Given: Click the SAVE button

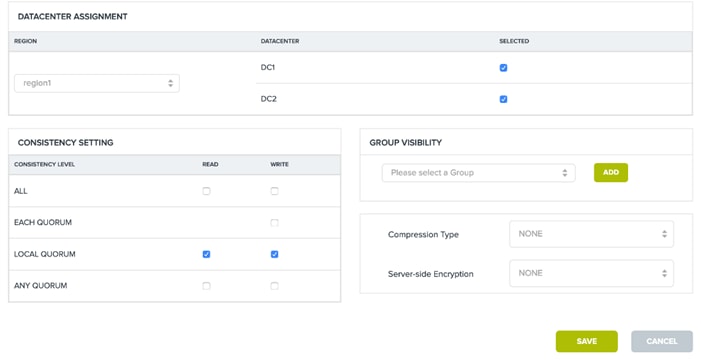Looking at the screenshot, I should pos(587,341).
